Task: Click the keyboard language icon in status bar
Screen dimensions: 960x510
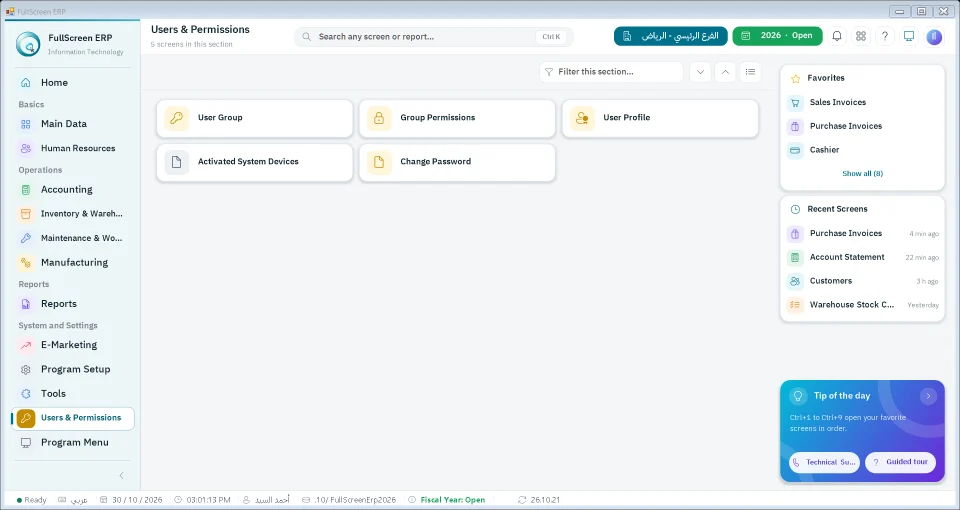Action: (62, 500)
